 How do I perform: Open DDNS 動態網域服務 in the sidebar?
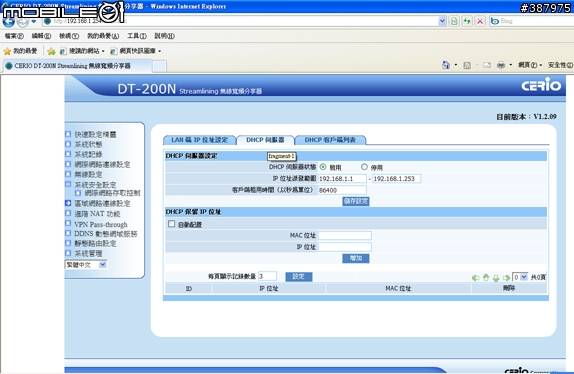pyautogui.click(x=106, y=233)
